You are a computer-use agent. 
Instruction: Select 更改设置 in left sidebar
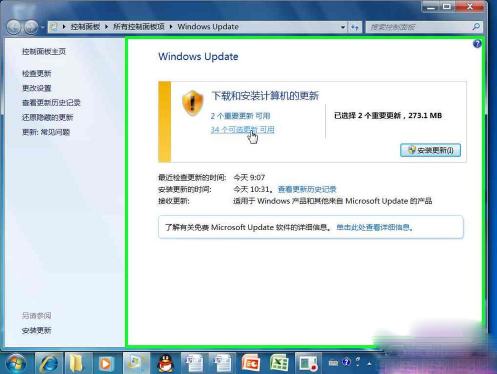pos(37,88)
